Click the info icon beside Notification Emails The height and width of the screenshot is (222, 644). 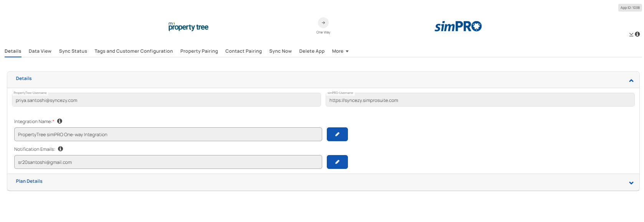click(x=60, y=149)
